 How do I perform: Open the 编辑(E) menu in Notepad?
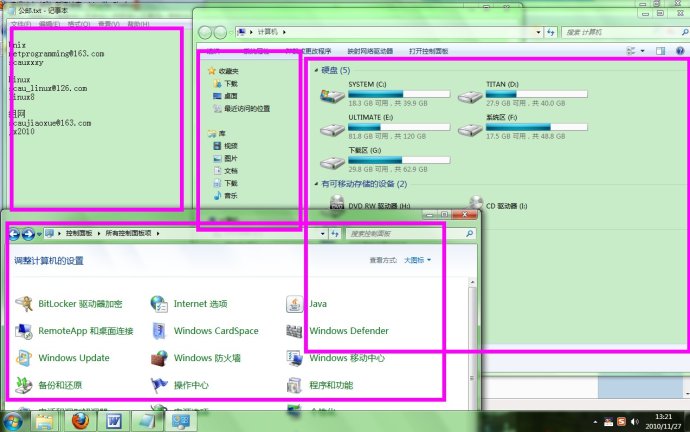point(49,24)
